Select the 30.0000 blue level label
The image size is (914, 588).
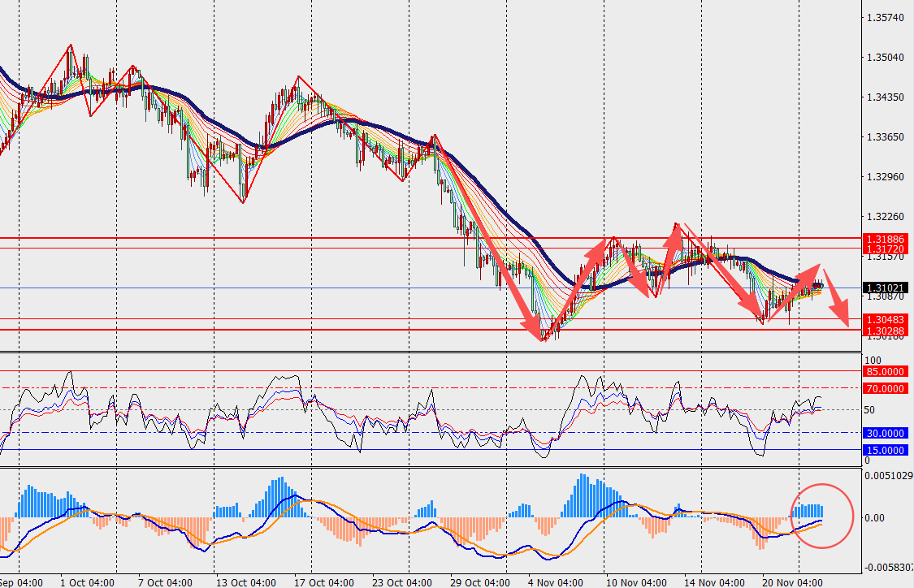click(886, 433)
